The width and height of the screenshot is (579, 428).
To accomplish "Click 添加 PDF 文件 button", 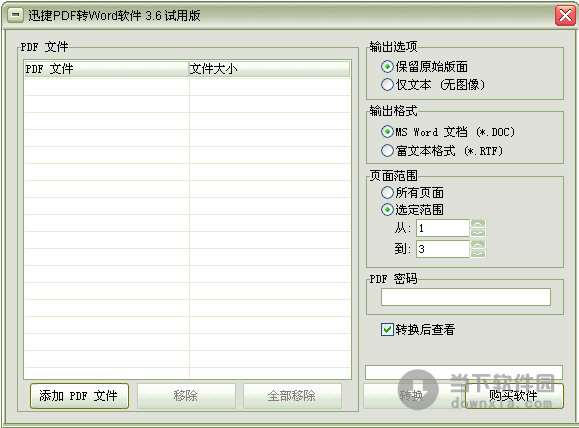I will click(79, 396).
